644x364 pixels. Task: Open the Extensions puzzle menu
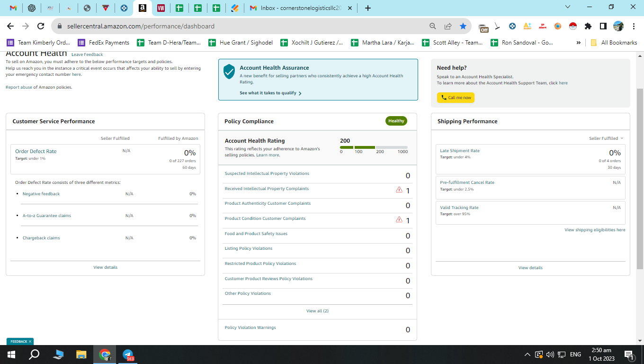click(x=588, y=26)
